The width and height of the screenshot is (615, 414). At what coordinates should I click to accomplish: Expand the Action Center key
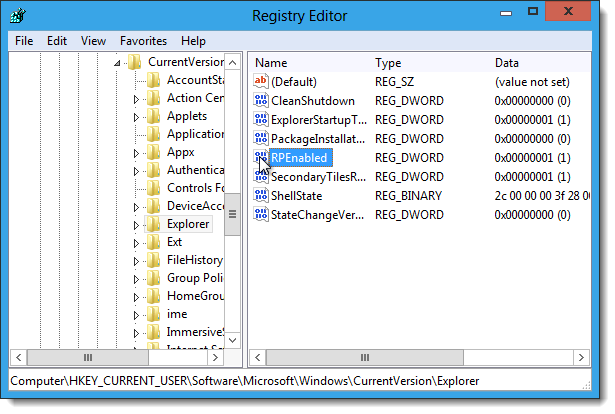(x=136, y=99)
